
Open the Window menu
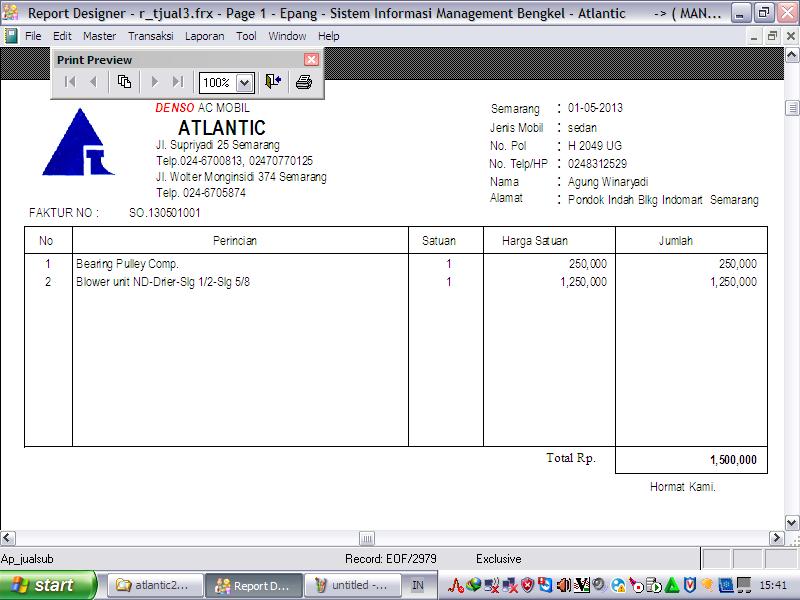point(287,36)
